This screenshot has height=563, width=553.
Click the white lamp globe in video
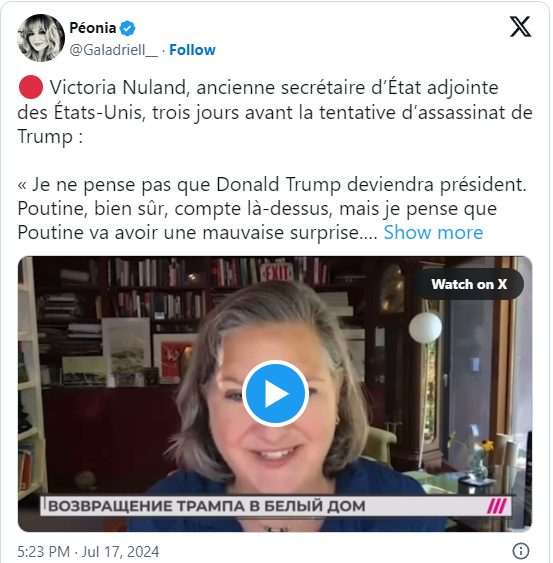tap(425, 327)
